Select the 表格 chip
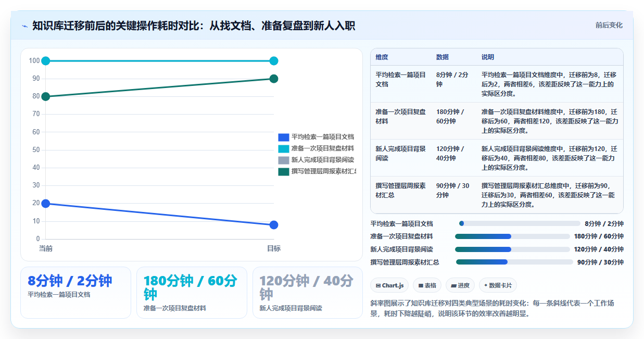Screen dimensions: 644x339 pos(427,285)
